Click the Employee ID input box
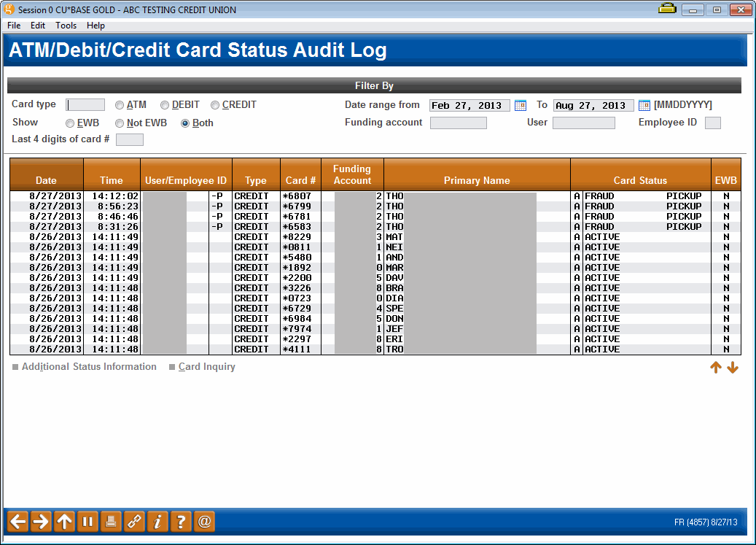The height and width of the screenshot is (545, 756). click(x=712, y=123)
